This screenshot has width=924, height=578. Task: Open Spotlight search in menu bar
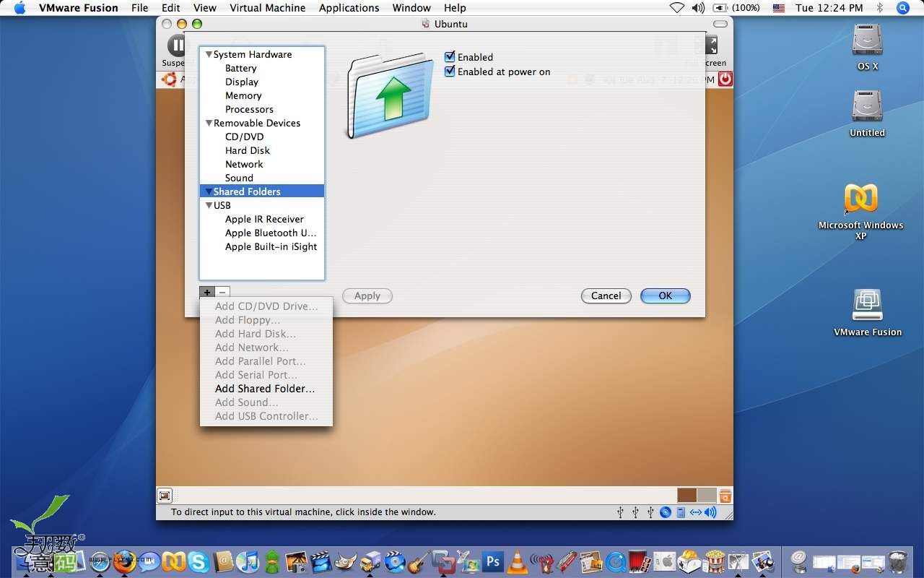click(903, 8)
